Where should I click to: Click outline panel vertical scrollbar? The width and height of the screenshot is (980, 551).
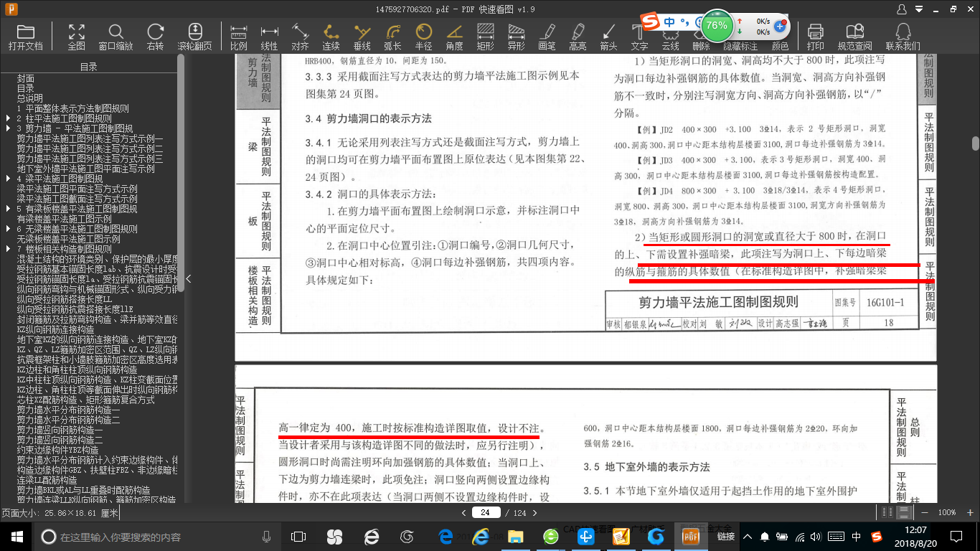[181, 172]
